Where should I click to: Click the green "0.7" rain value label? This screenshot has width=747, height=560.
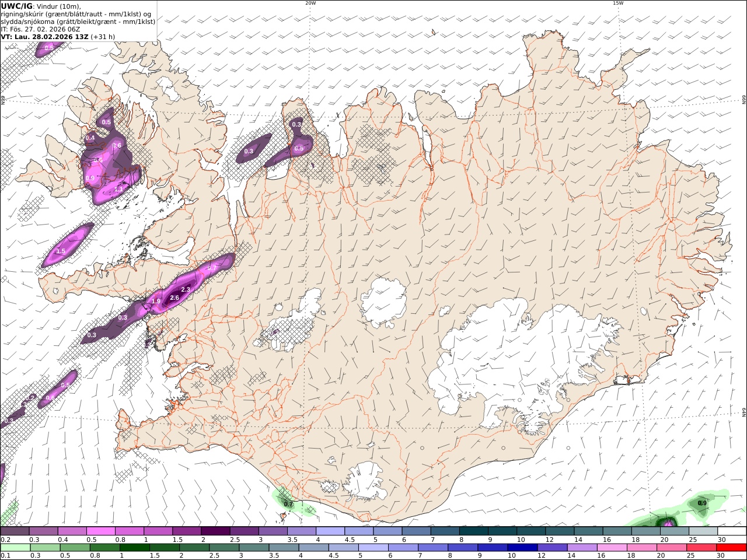(288, 504)
